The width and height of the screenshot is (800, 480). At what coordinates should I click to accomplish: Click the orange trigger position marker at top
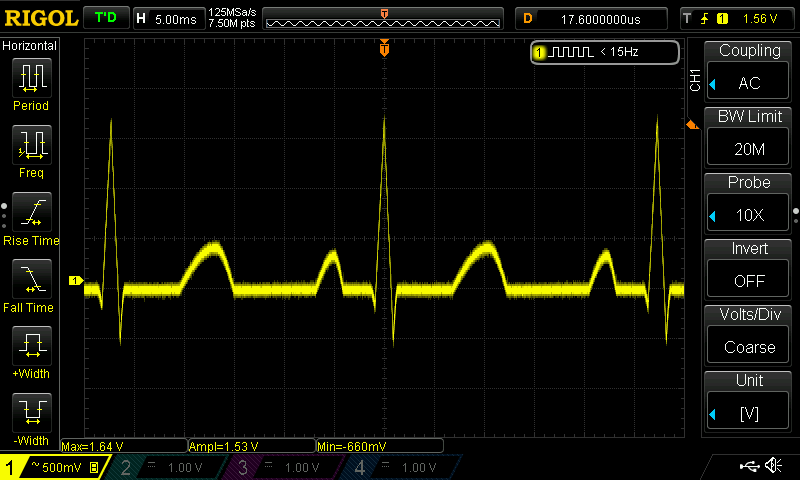point(384,48)
